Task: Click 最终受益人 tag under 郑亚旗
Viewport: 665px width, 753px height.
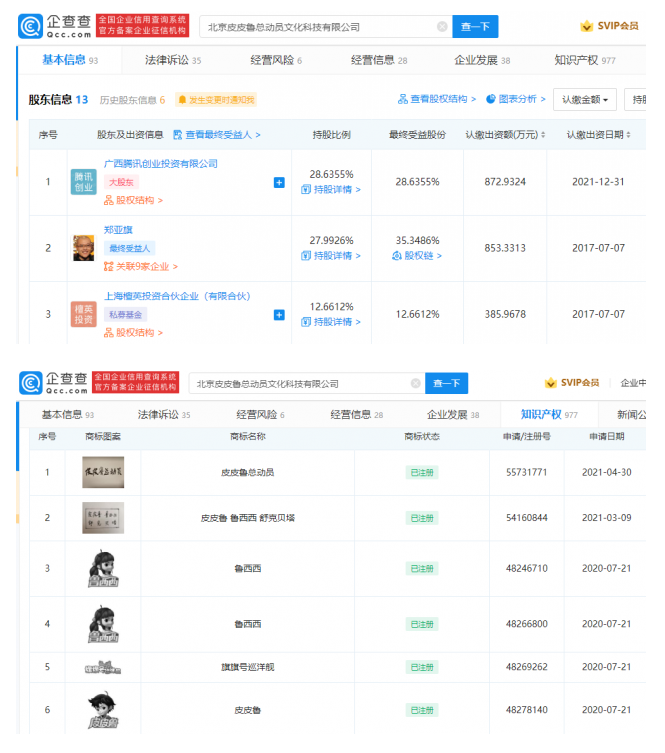Action: pos(130,248)
